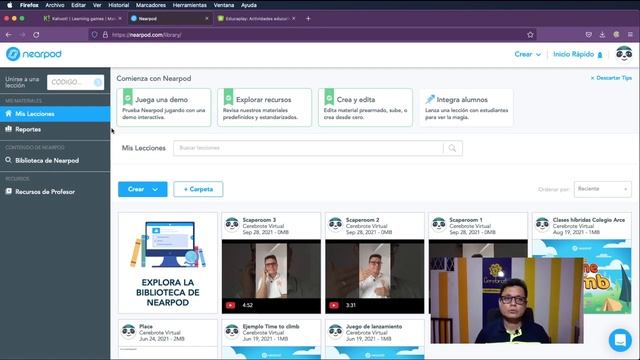This screenshot has width=640, height=360.
Task: Open the Scaperoom 3 video thumbnail
Action: pos(271,276)
